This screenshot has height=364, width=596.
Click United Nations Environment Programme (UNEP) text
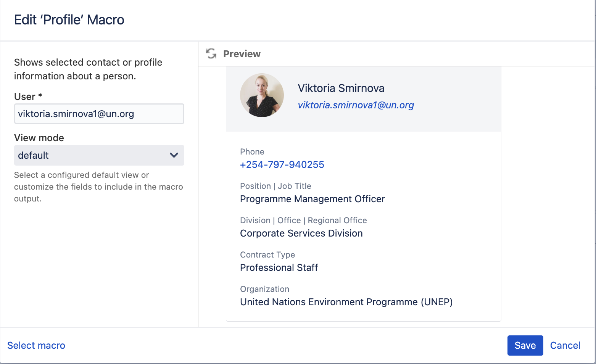point(346,302)
